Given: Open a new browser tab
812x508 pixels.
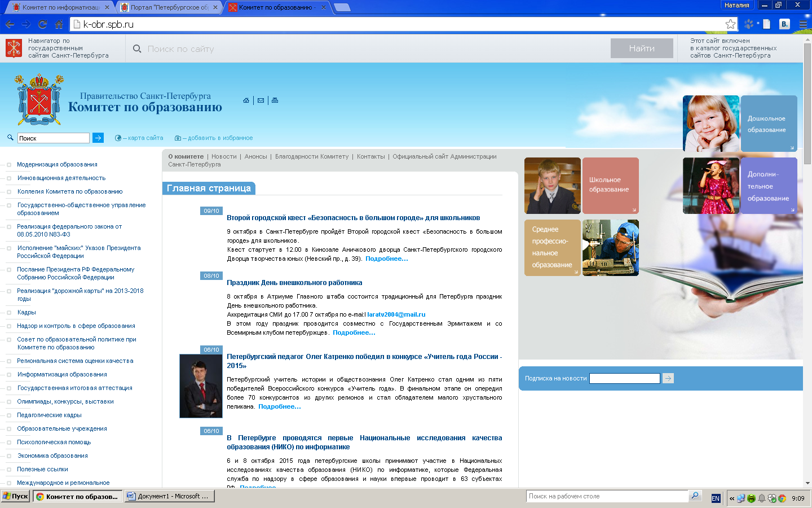Looking at the screenshot, I should coord(342,7).
